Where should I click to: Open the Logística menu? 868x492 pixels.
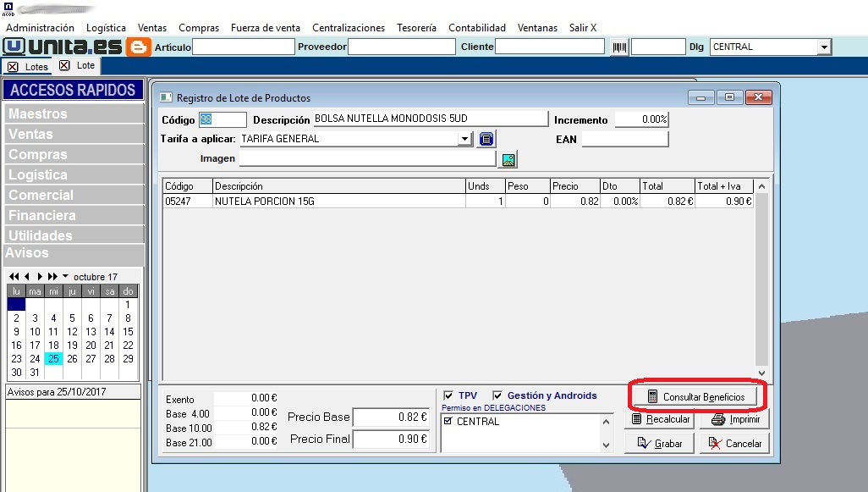click(106, 28)
